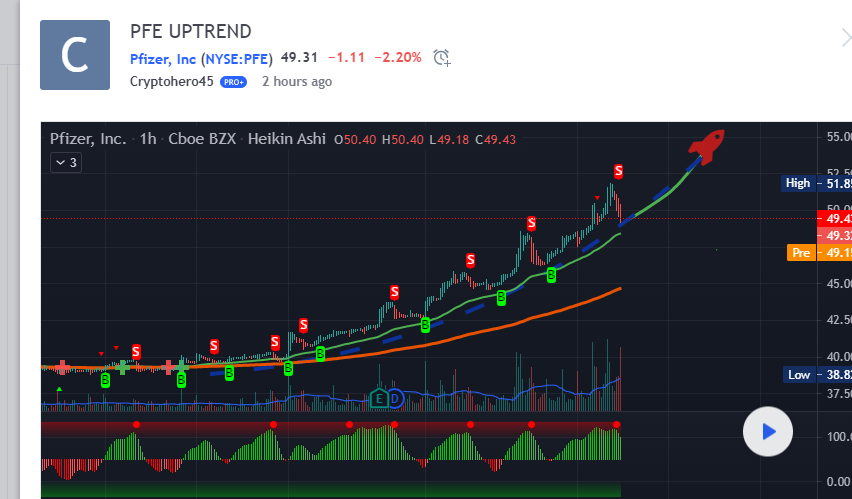Click the Low price label
Viewport: 852px width, 499px height.
click(798, 374)
